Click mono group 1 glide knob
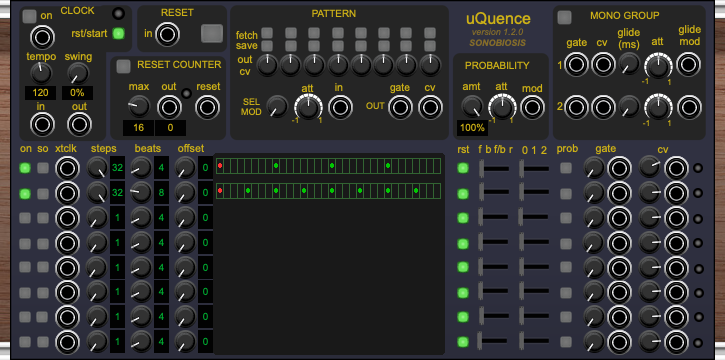The image size is (725, 360). (x=629, y=63)
